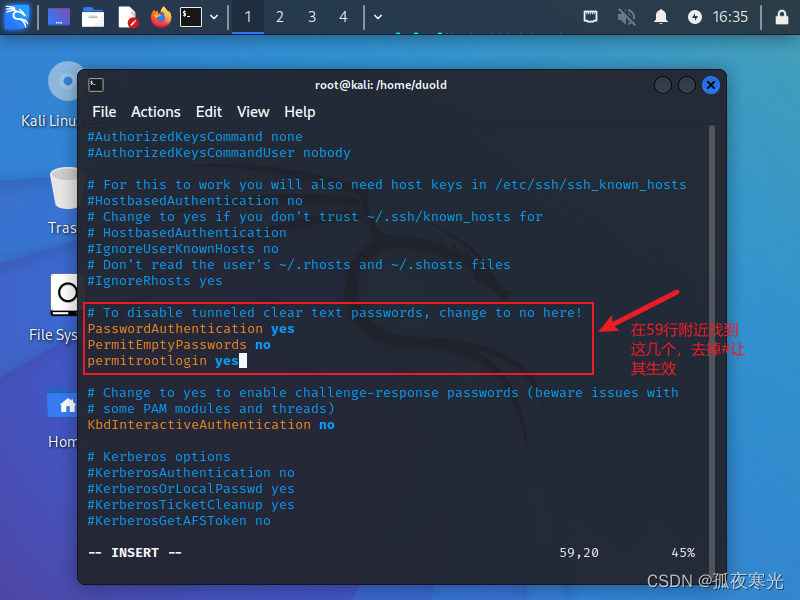Open the Actions menu in the terminal

tap(155, 112)
